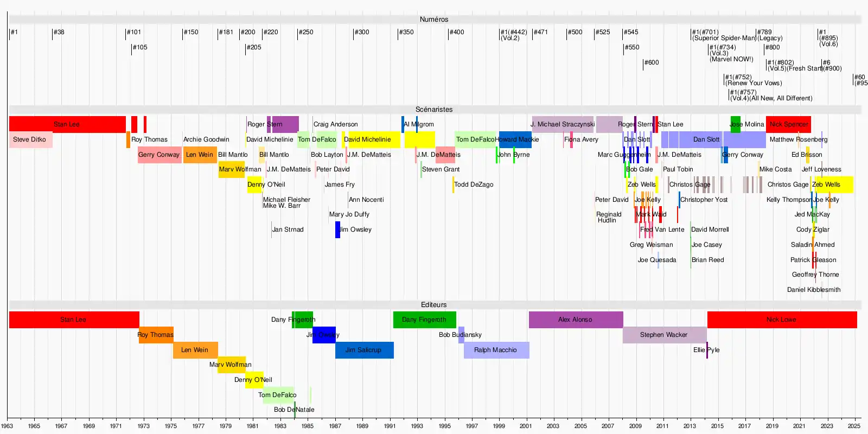This screenshot has width=868, height=434.
Task: Click the issue #600 marker
Action: tap(651, 62)
